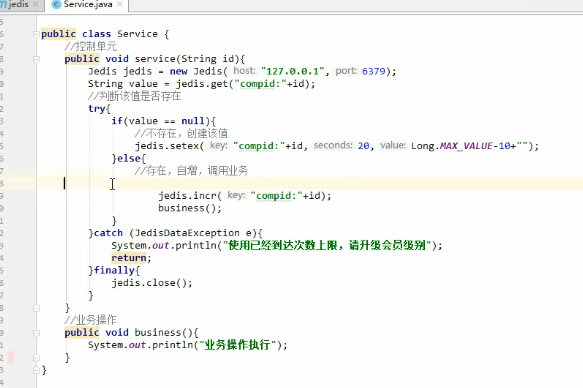Click the comment '//控制单元'

click(90, 46)
